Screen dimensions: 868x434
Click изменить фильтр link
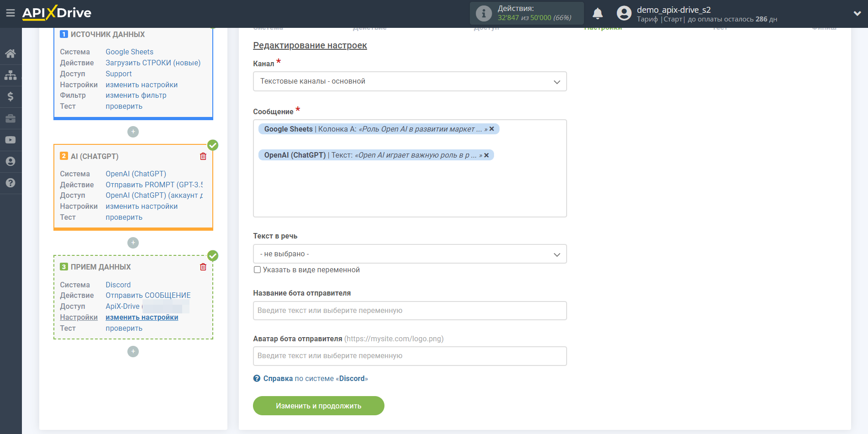tap(136, 95)
